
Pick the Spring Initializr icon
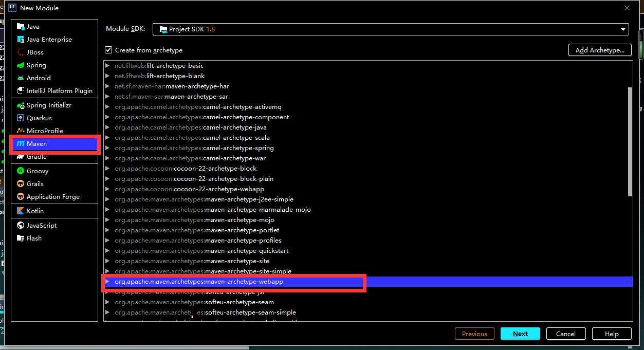(21, 105)
